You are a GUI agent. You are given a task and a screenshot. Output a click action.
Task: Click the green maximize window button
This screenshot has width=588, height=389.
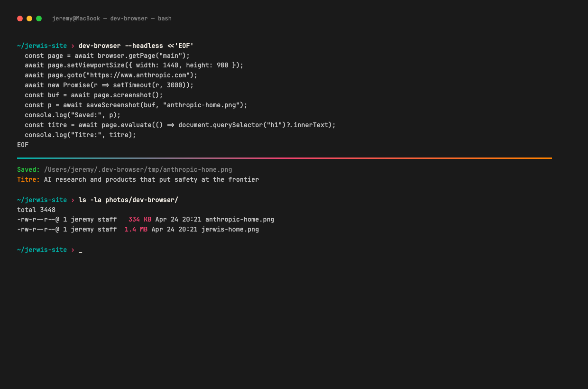point(39,19)
